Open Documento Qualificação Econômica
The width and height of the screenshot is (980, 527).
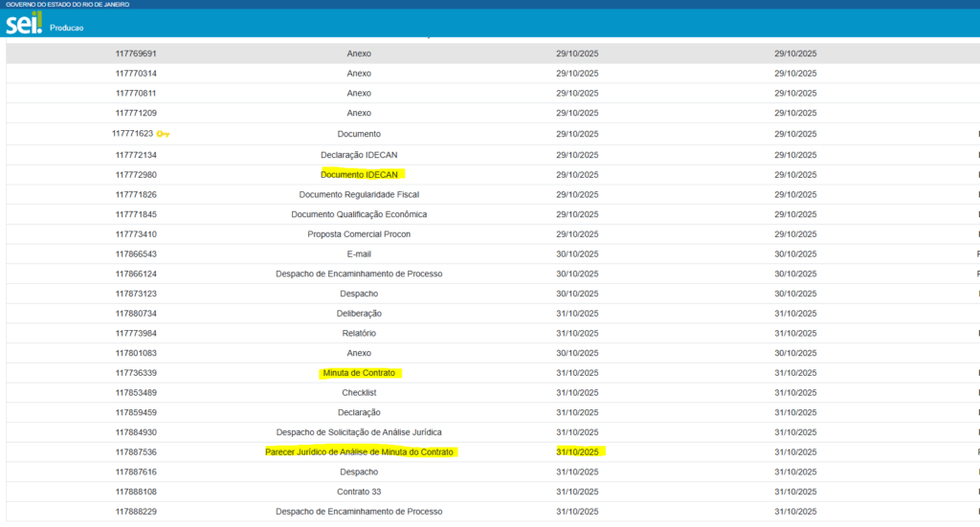(x=359, y=214)
